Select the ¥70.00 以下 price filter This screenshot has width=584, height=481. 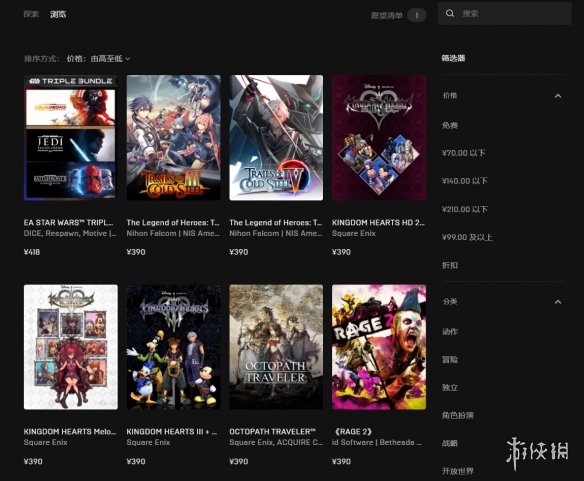pos(463,153)
